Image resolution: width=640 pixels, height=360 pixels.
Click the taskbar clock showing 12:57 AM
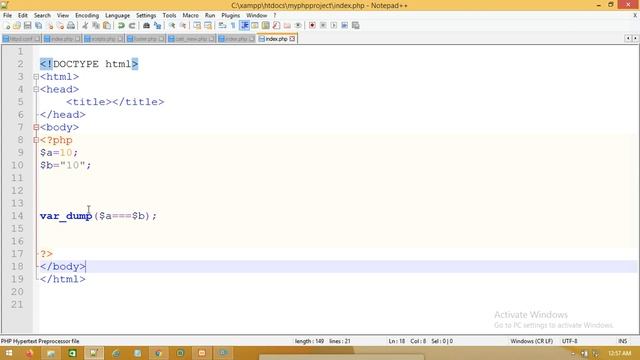coord(620,353)
